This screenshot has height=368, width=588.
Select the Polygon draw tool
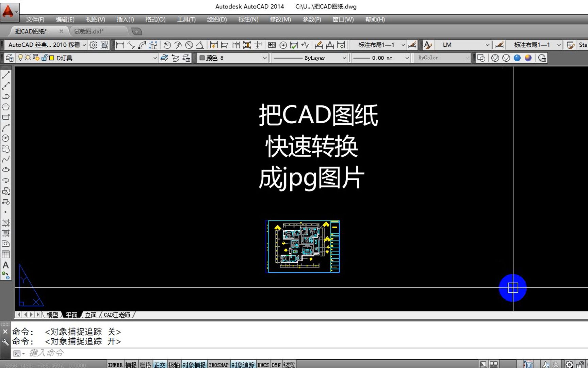pyautogui.click(x=6, y=107)
